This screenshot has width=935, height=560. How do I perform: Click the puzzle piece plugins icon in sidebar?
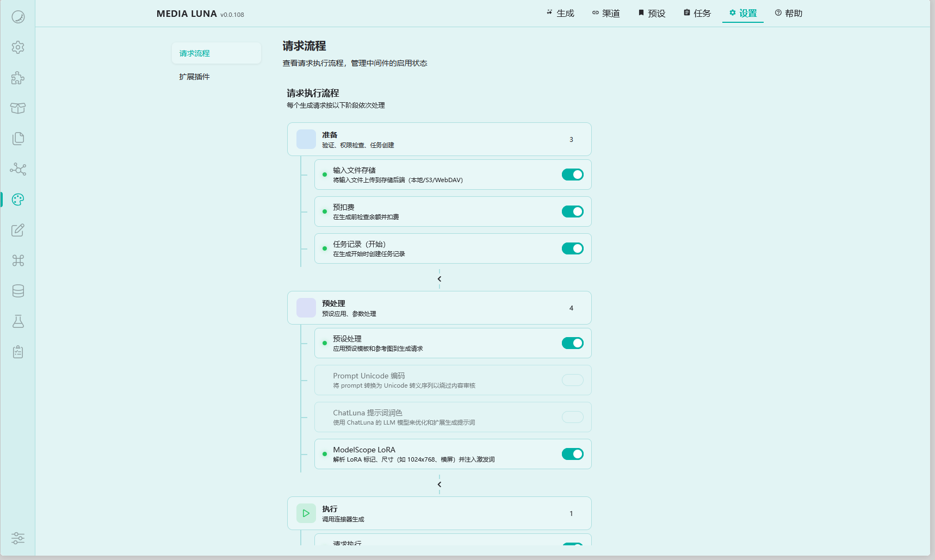click(18, 78)
